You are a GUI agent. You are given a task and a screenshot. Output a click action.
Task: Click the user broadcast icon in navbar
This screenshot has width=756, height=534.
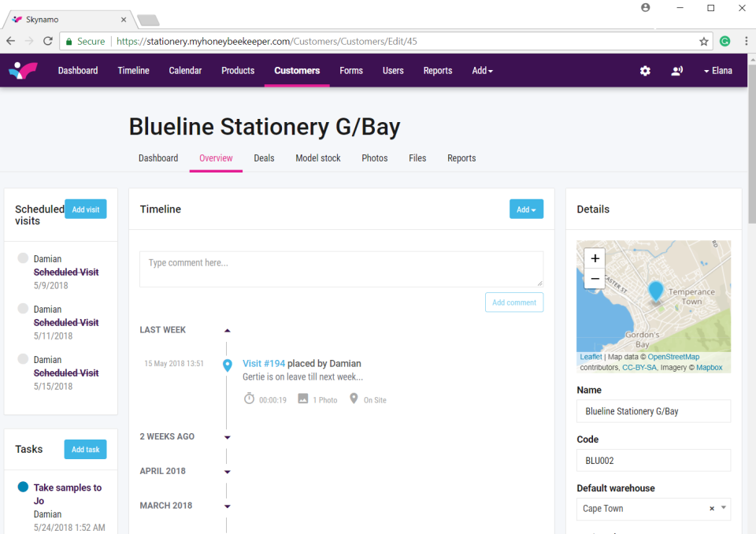[x=676, y=71]
